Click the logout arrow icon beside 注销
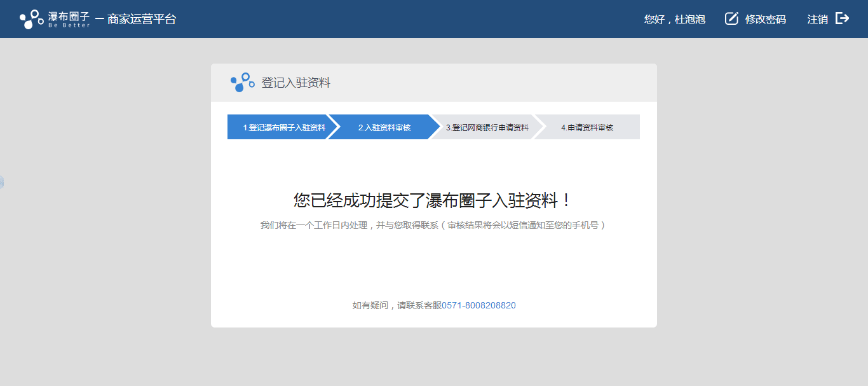Image resolution: width=868 pixels, height=386 pixels. (x=842, y=18)
